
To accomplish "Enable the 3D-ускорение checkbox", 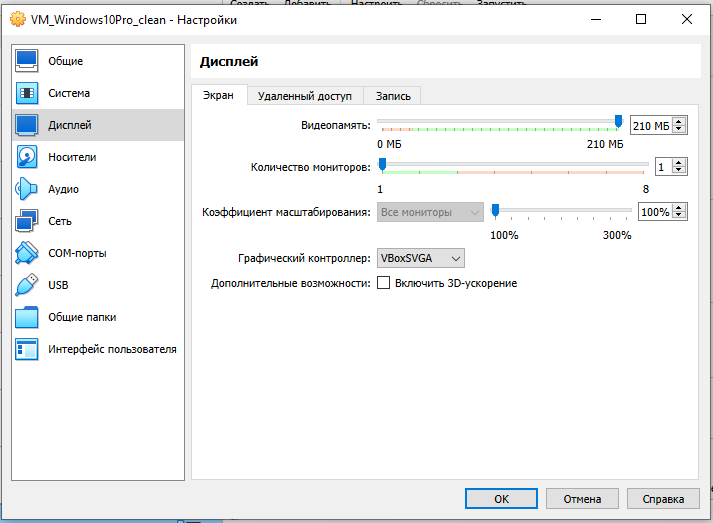I will pyautogui.click(x=383, y=283).
